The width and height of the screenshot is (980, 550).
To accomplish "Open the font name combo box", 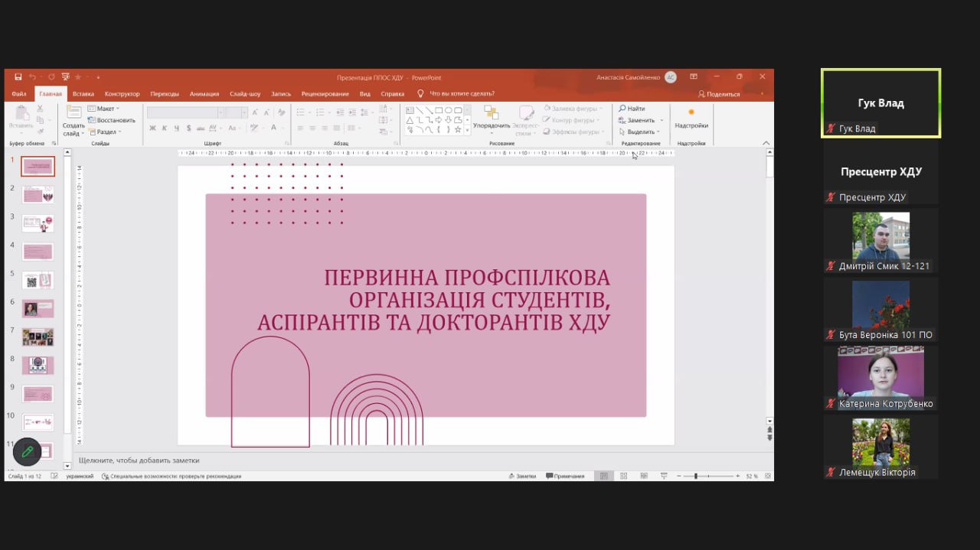I will click(x=185, y=112).
